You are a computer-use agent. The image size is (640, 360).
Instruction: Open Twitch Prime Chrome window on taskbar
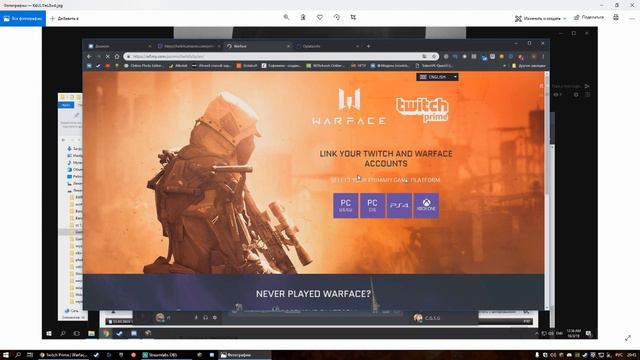(x=63, y=355)
